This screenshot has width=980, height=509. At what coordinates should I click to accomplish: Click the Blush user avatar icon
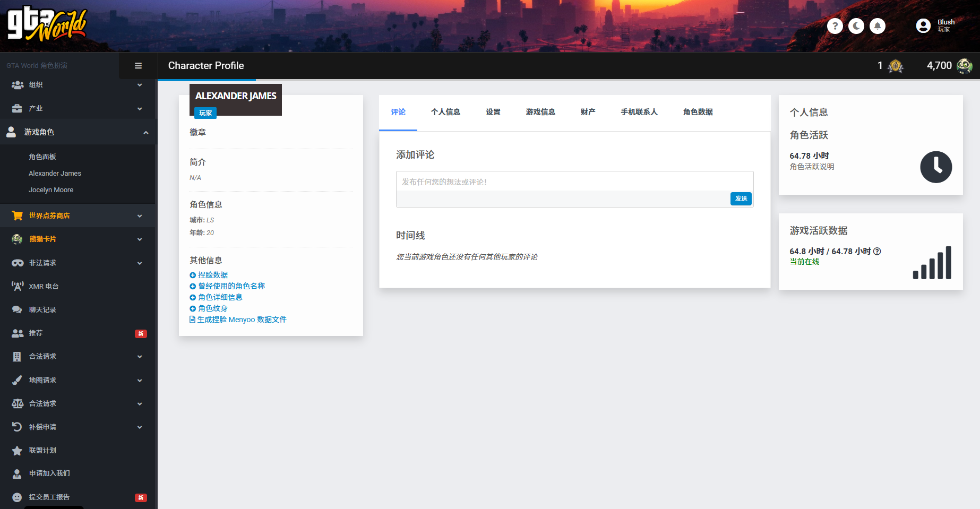924,25
